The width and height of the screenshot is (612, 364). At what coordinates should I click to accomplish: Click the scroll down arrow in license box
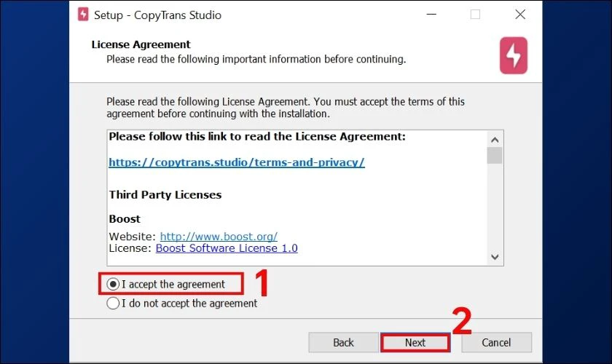click(x=495, y=257)
